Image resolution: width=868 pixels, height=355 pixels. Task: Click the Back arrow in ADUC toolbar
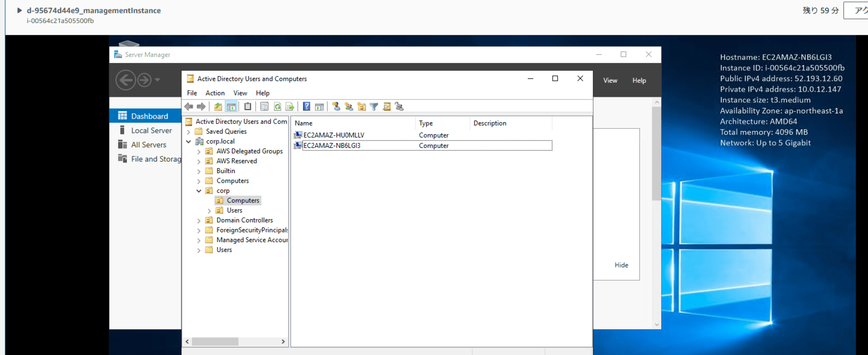click(x=189, y=106)
